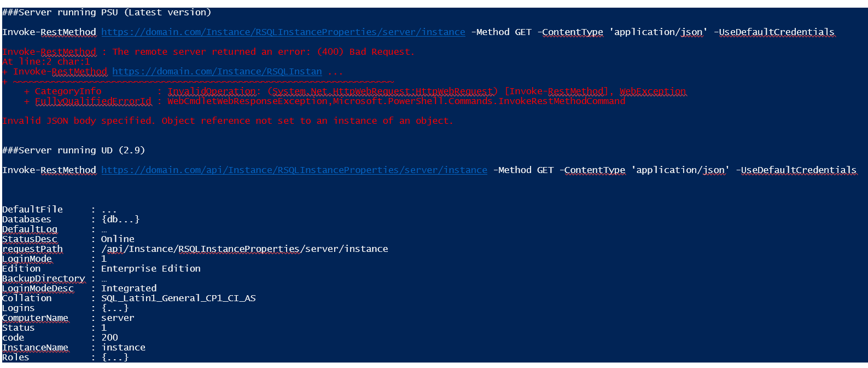This screenshot has height=368, width=868.
Task: Click the "Invalid JSON body specified" error line
Action: coord(227,120)
